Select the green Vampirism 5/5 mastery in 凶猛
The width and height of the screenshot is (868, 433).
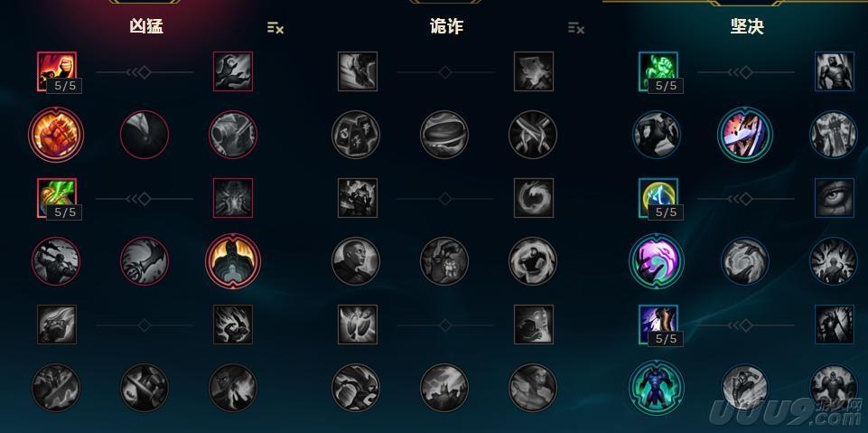(x=57, y=198)
